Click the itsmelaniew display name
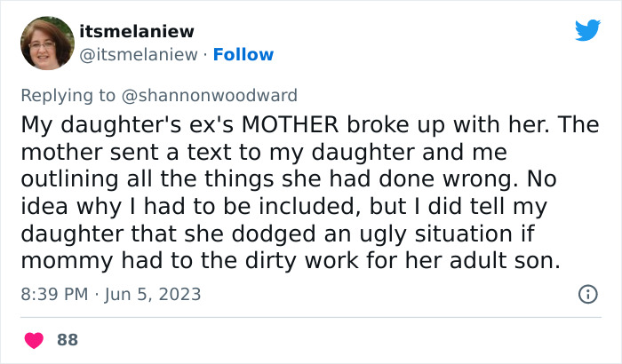 pos(136,31)
